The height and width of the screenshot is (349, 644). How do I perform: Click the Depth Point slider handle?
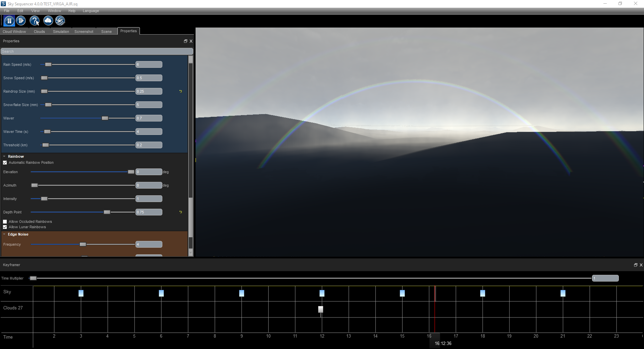pyautogui.click(x=107, y=212)
